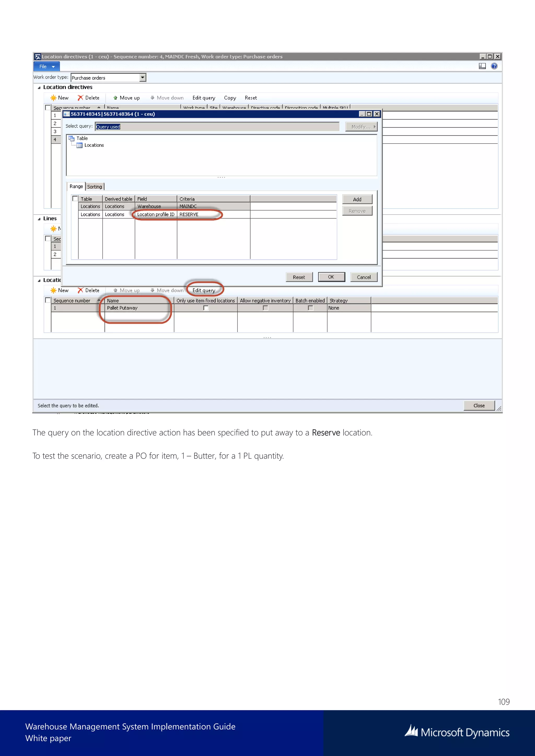Toggle select-all checkbox in Range grid

pos(75,199)
